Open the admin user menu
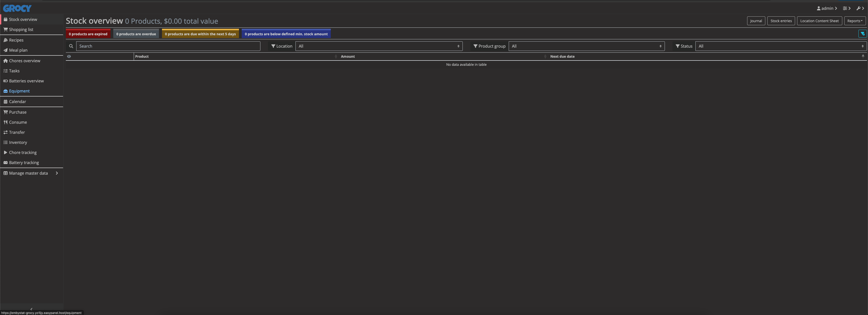The image size is (868, 315). click(x=827, y=8)
